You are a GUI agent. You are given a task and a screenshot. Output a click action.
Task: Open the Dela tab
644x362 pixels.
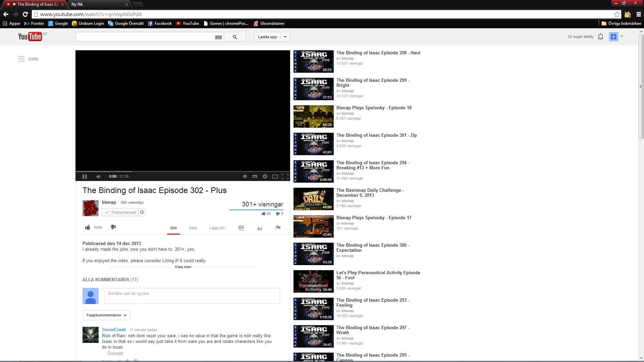tap(193, 228)
